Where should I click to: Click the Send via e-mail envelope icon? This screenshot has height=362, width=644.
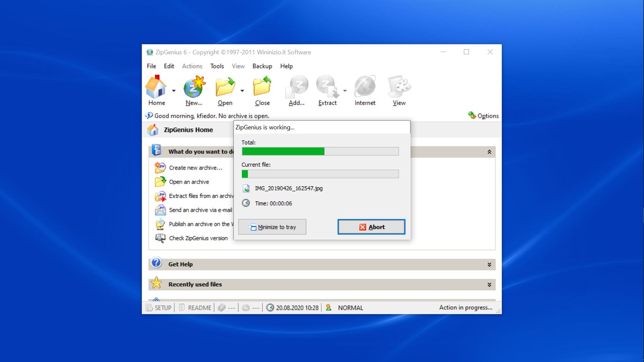pos(160,210)
